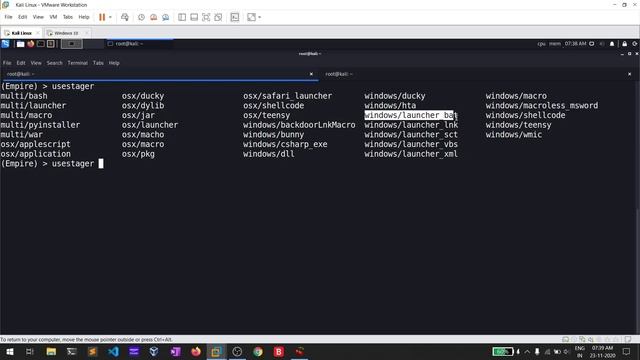Click the Kali power/logout icon
The width and height of the screenshot is (640, 360).
tap(635, 44)
